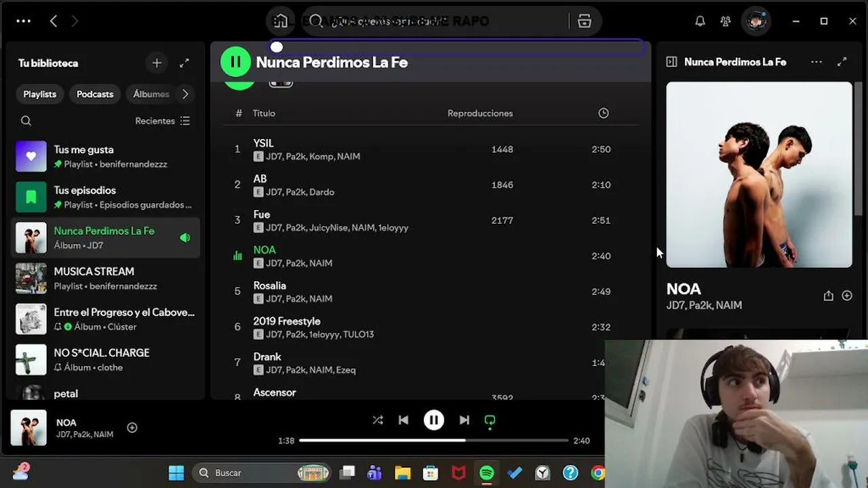Image resolution: width=868 pixels, height=488 pixels.
Task: Click the NOA thumbnail in the player bar
Action: 28,428
